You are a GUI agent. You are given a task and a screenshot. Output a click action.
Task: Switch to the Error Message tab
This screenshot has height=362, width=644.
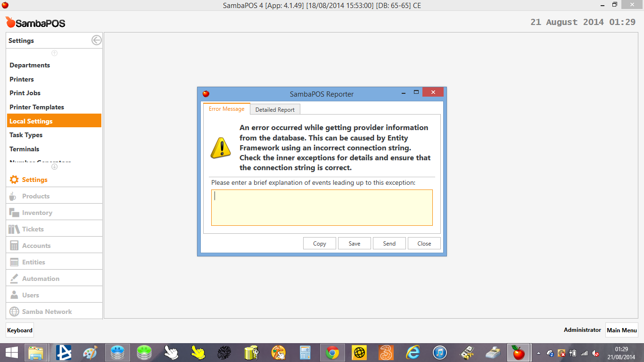(227, 109)
